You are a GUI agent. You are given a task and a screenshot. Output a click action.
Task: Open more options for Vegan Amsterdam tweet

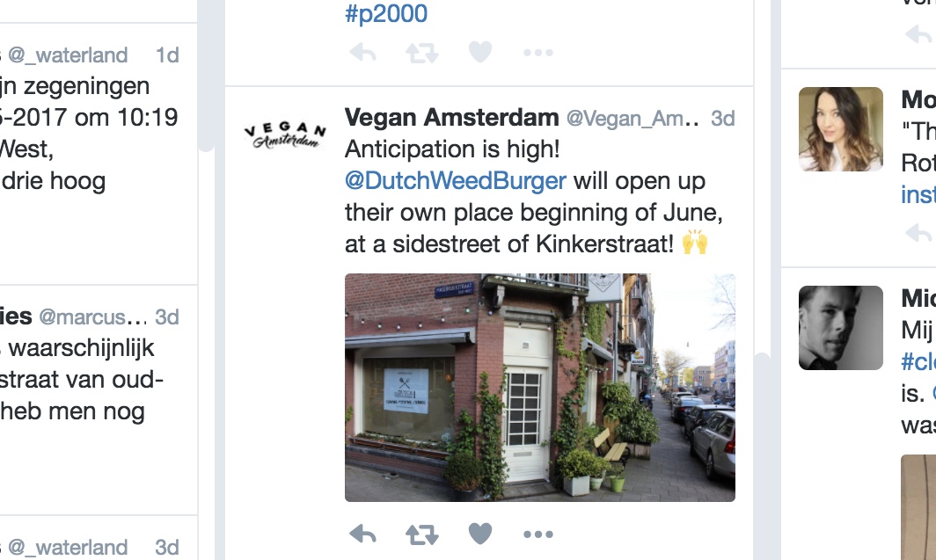click(537, 535)
